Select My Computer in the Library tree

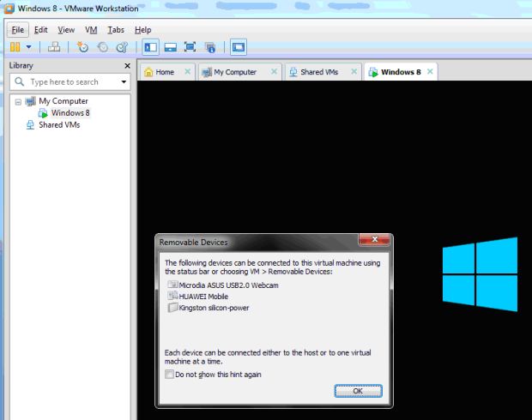click(x=63, y=101)
